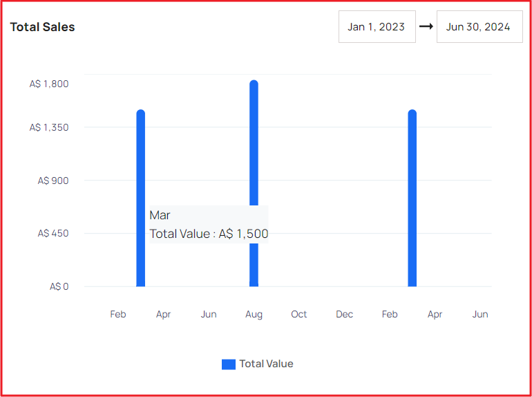
Task: Select the March 2023 sales bar
Action: coord(140,198)
